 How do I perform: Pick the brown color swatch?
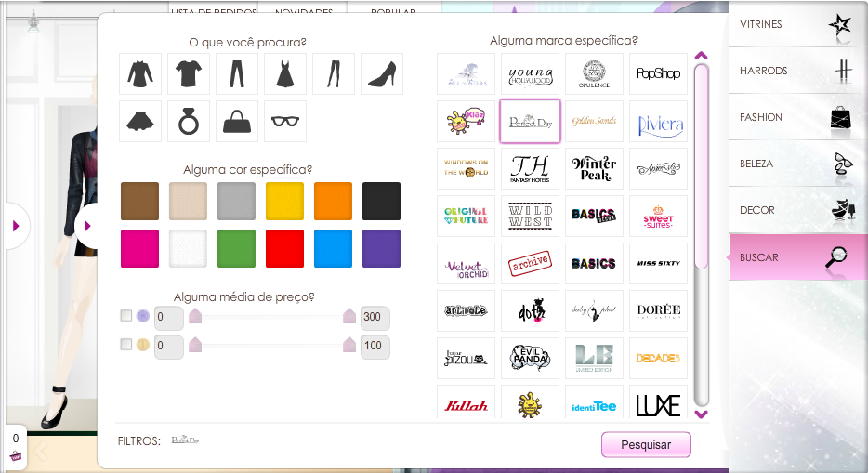[x=140, y=202]
